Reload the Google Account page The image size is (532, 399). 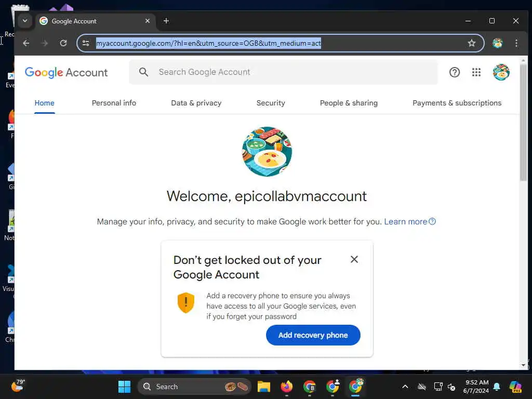point(63,43)
